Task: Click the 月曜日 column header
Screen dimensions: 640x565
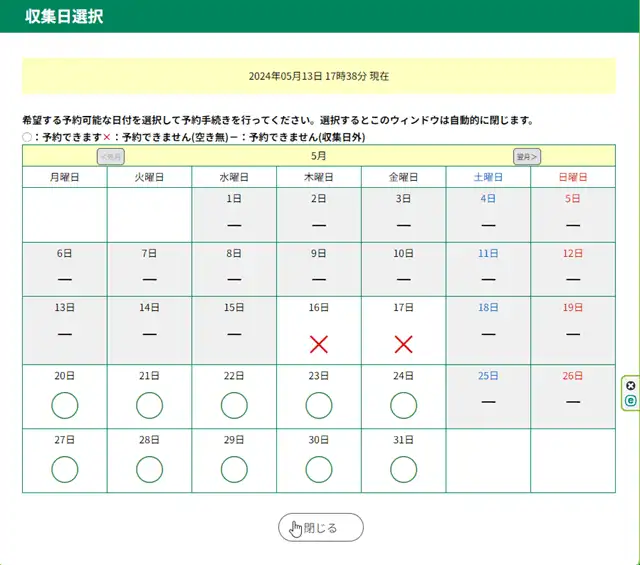Action: [x=64, y=177]
